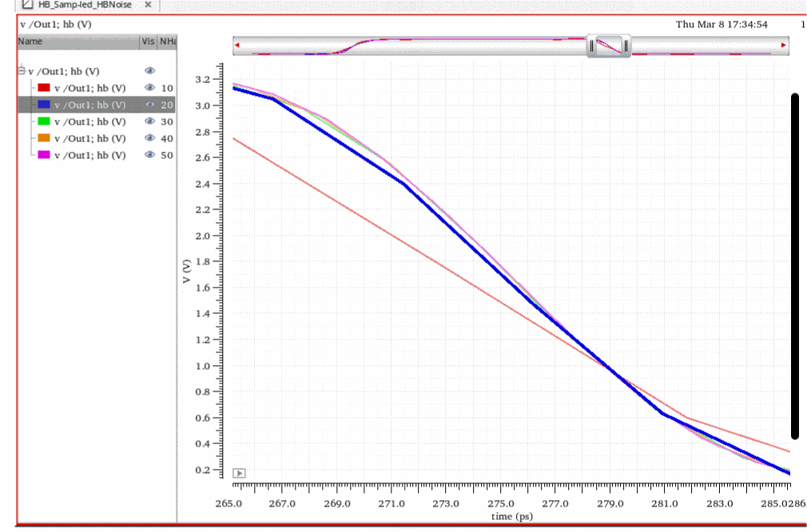Click the zoom window handle in overview strip
Viewport: 807px width, 532px height.
point(609,46)
